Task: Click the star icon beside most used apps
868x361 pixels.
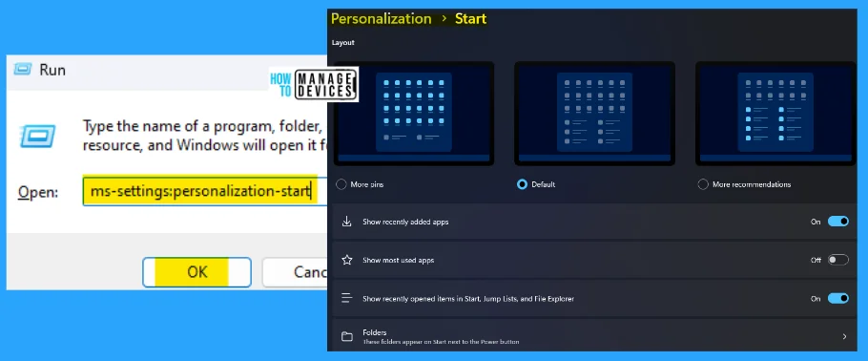Action: (x=347, y=260)
